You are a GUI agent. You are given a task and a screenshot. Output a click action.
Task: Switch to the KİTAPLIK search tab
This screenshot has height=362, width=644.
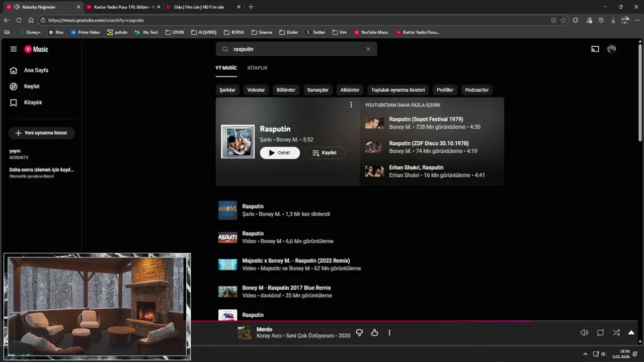pos(258,68)
